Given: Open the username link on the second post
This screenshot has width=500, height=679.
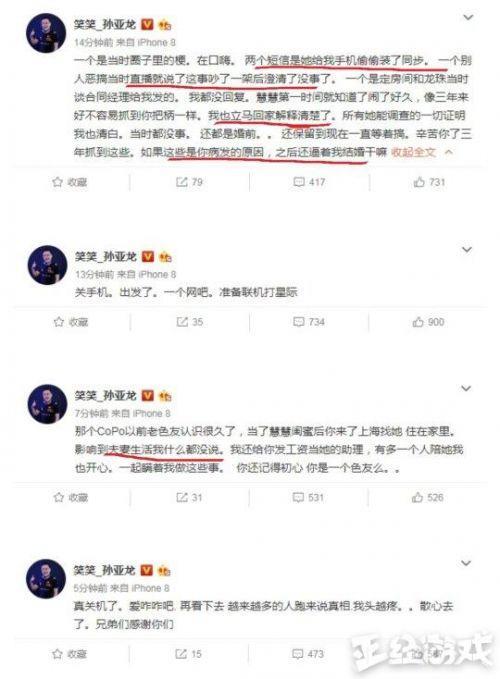Looking at the screenshot, I should (x=106, y=257).
